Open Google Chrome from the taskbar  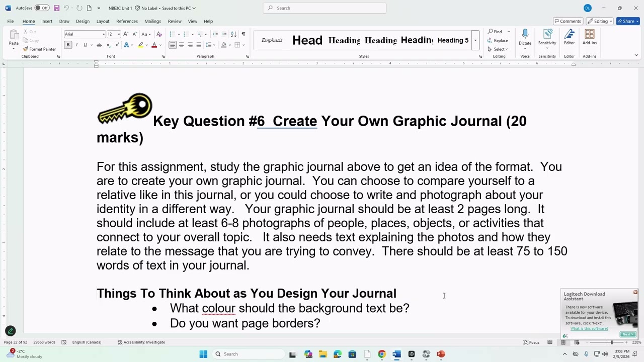click(x=382, y=354)
